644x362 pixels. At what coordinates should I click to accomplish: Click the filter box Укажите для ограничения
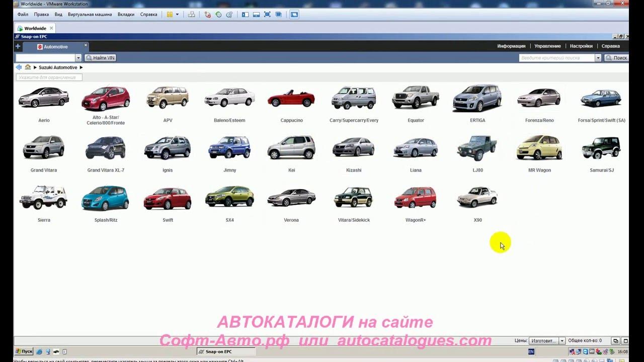(49, 77)
